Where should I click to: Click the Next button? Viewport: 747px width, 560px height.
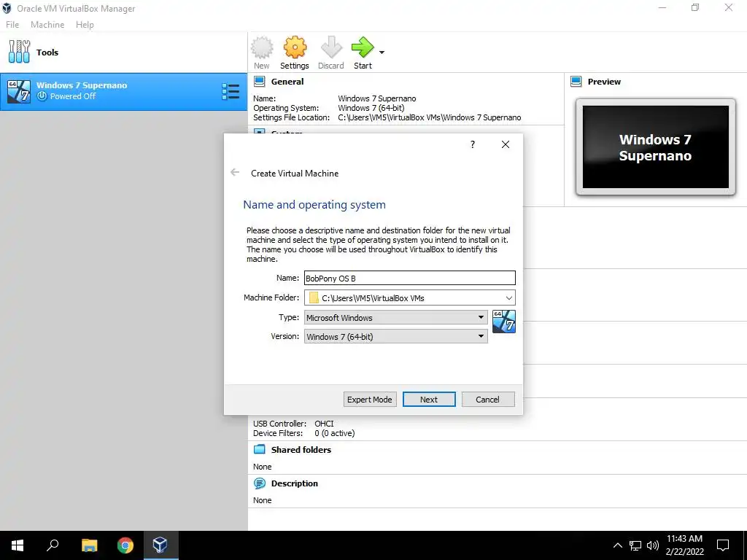pyautogui.click(x=429, y=400)
